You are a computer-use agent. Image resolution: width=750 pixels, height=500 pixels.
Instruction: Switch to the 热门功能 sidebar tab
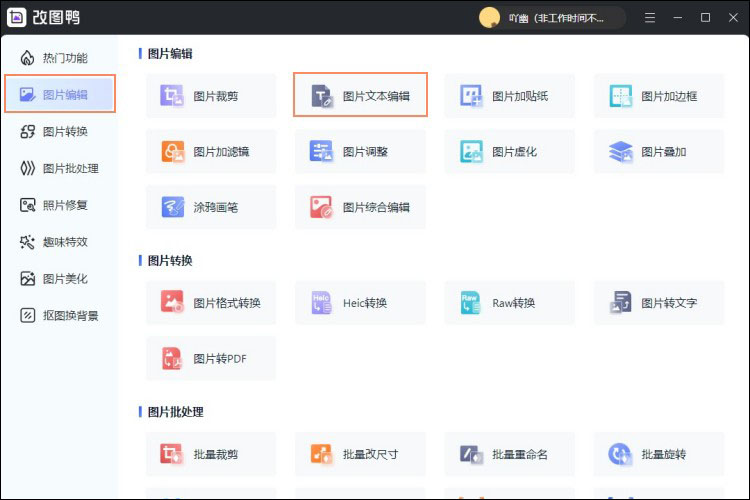point(59,58)
